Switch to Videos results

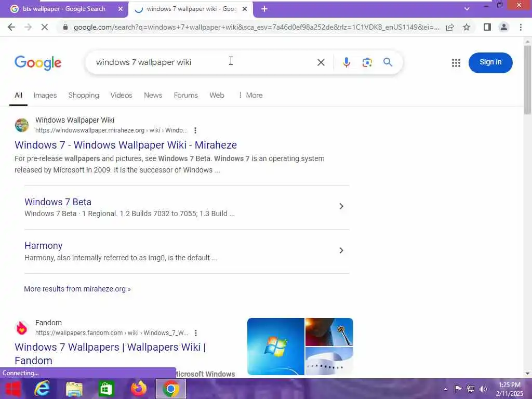[121, 96]
